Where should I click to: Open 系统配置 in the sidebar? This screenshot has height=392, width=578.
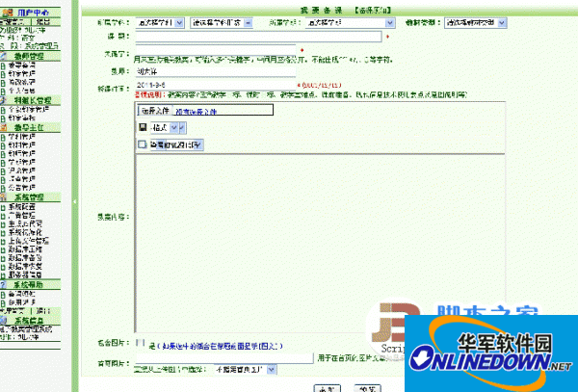22,207
